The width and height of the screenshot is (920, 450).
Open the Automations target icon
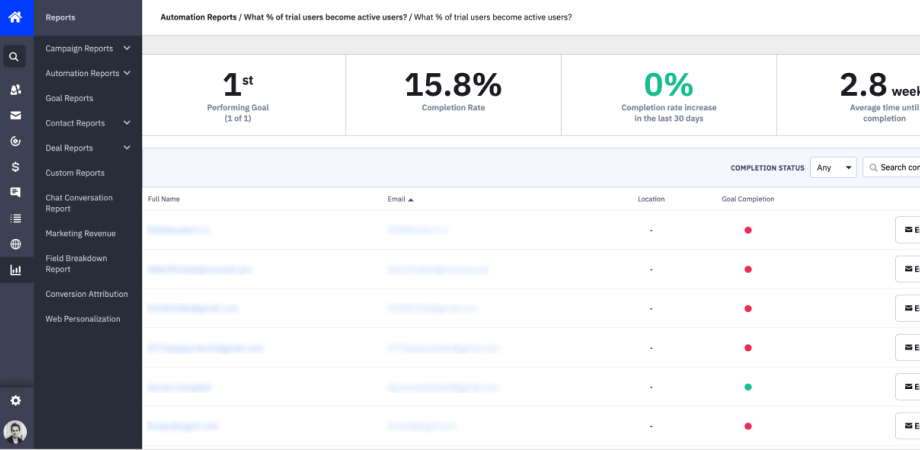coord(15,141)
